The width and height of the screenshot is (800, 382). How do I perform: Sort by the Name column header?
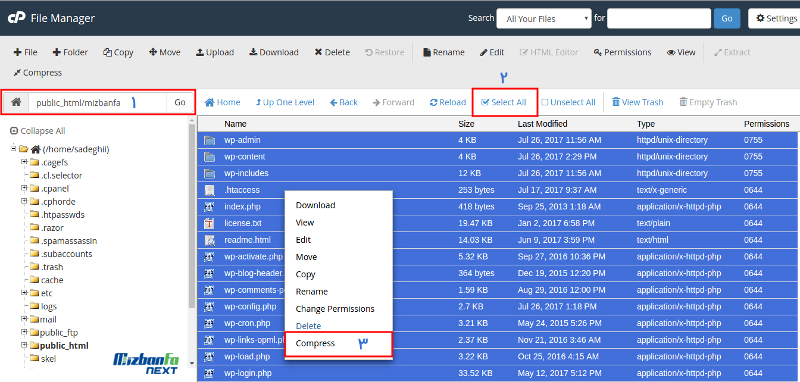coord(235,124)
